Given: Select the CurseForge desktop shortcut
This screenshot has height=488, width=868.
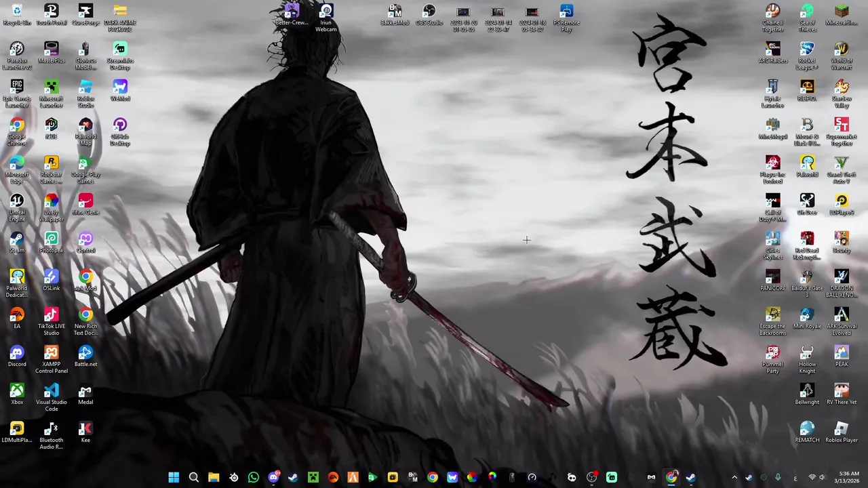Looking at the screenshot, I should pyautogui.click(x=85, y=15).
